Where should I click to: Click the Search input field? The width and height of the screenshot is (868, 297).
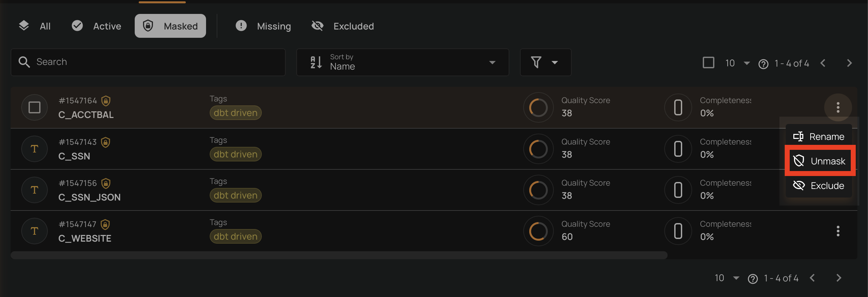click(x=148, y=62)
